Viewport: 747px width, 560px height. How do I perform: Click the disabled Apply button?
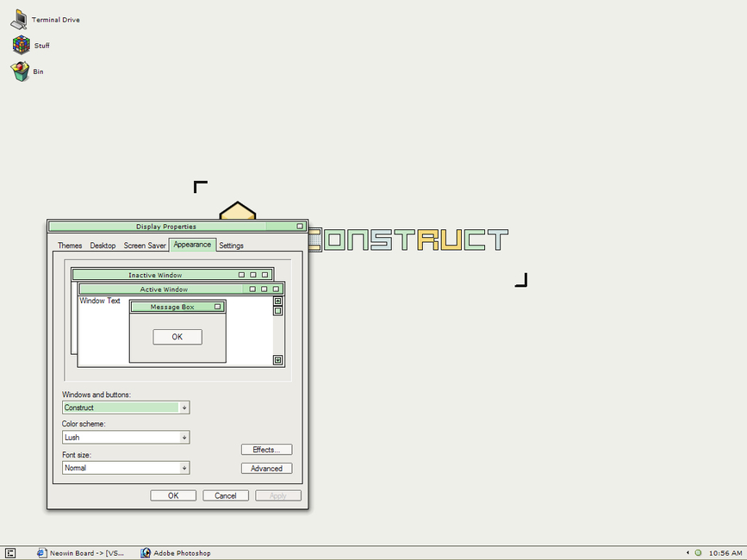click(x=277, y=495)
